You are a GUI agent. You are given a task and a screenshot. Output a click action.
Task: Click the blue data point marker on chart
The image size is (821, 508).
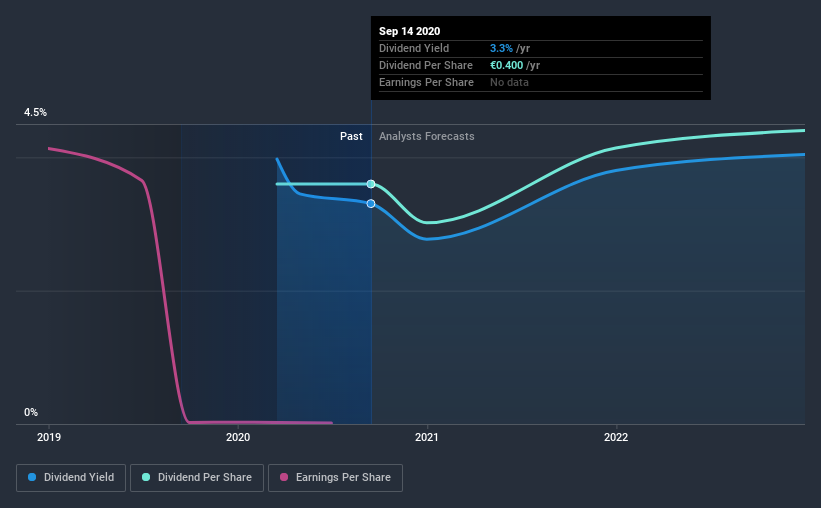tap(371, 204)
